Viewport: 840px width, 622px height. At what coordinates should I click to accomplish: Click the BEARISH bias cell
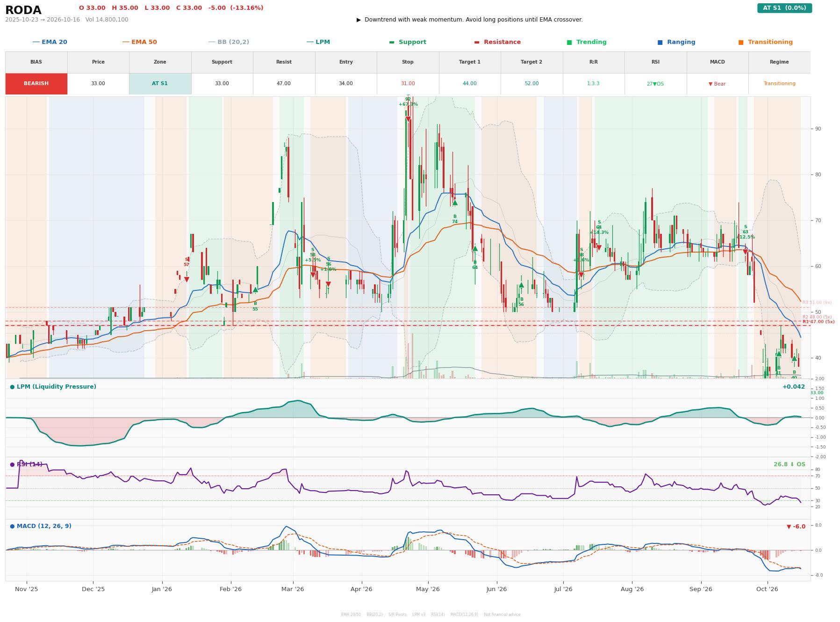[36, 84]
